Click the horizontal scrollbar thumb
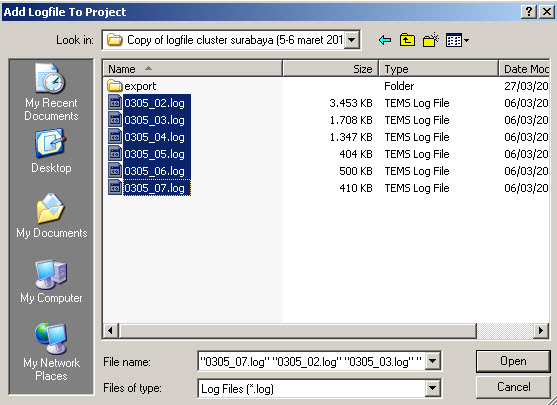The height and width of the screenshot is (405, 557). (297, 330)
